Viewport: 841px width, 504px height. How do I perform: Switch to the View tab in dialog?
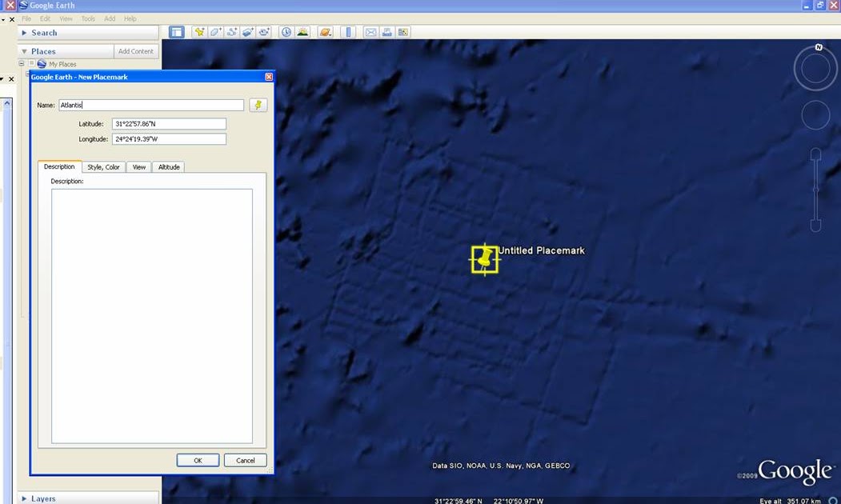pyautogui.click(x=139, y=167)
